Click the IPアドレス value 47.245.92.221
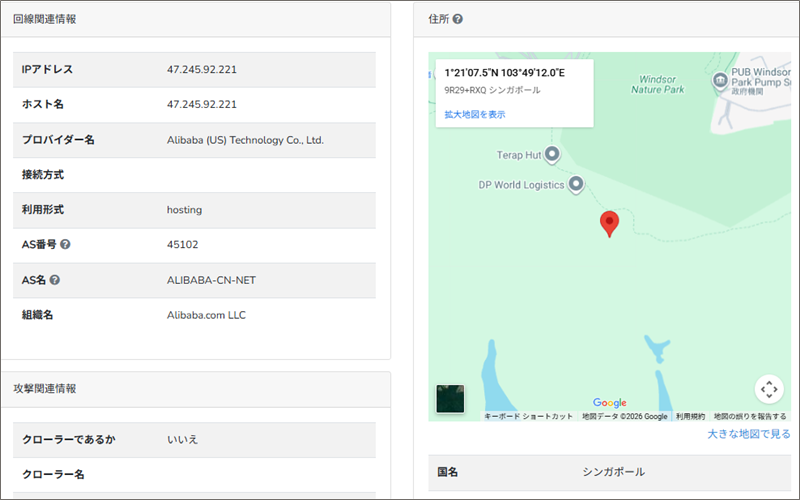The image size is (800, 500). click(x=201, y=69)
